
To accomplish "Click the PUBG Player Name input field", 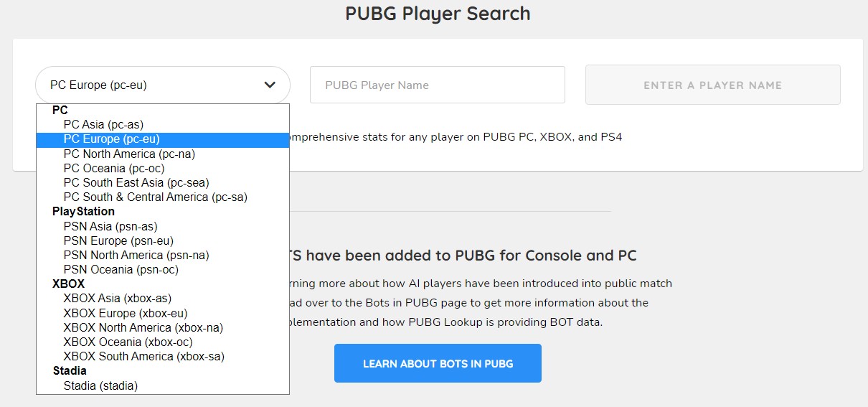I will click(x=437, y=85).
